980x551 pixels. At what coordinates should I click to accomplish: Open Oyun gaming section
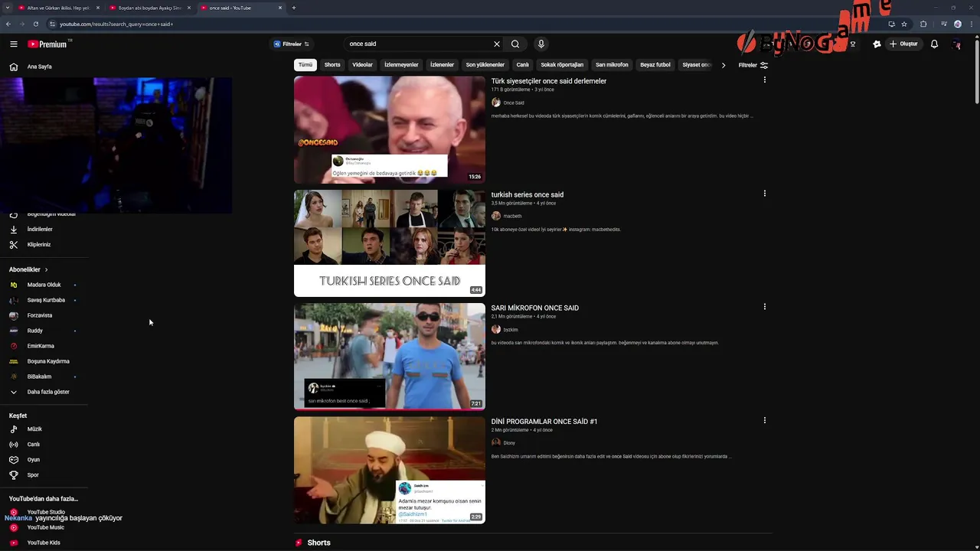coord(34,460)
